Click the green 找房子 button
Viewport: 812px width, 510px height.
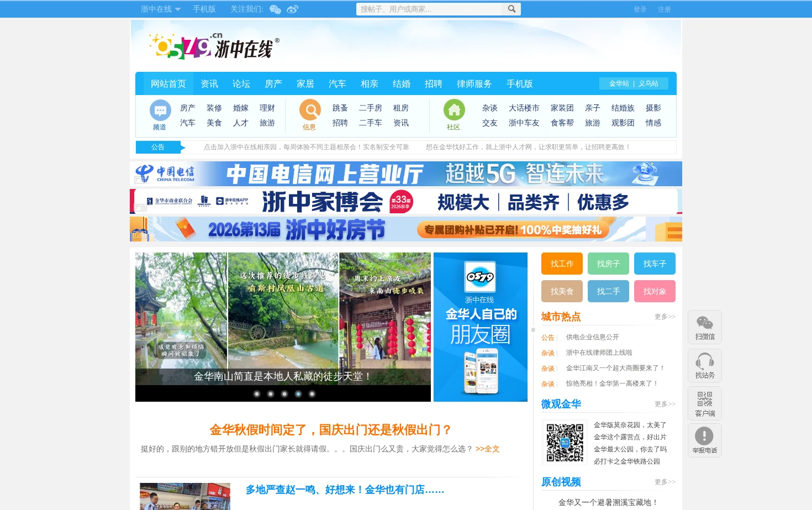[x=608, y=264]
